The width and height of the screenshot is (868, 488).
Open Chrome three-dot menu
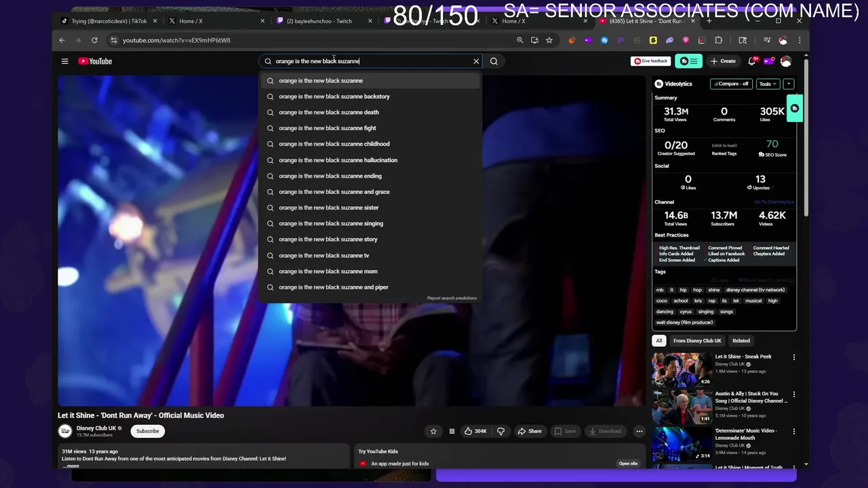tap(800, 40)
